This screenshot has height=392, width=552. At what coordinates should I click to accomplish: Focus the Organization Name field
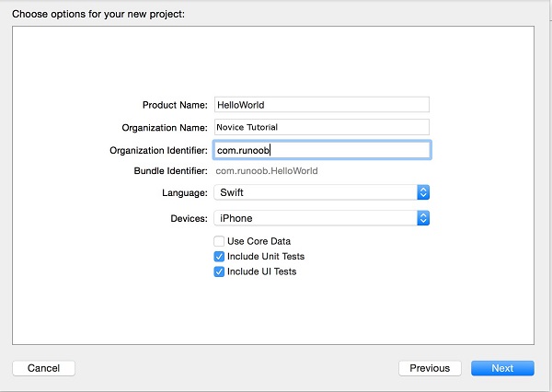pos(321,127)
